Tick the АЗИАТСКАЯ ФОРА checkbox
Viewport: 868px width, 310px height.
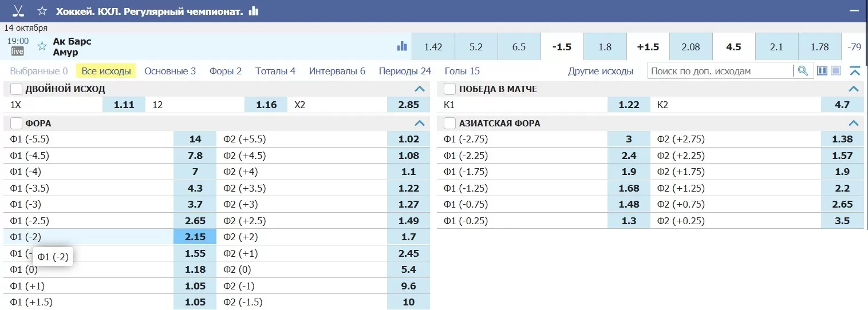[450, 124]
